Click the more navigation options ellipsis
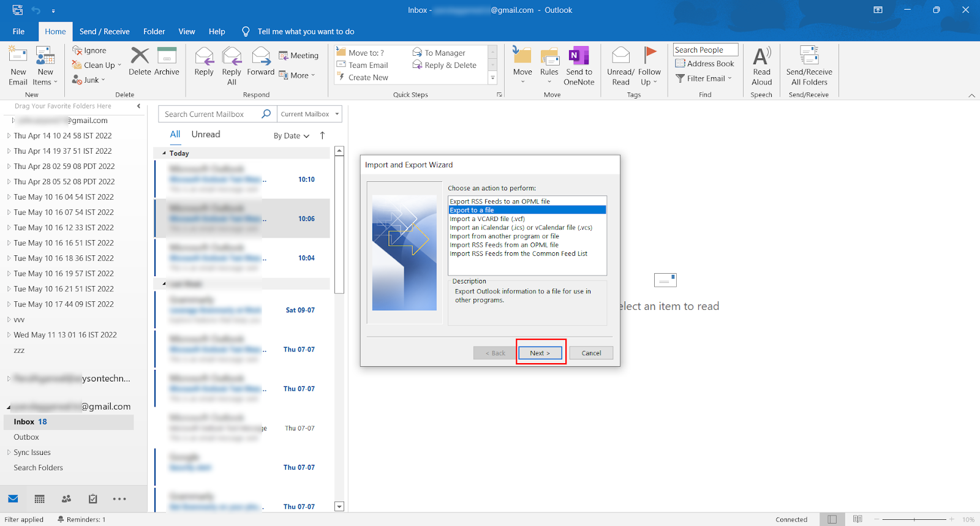Image resolution: width=980 pixels, height=526 pixels. pyautogui.click(x=119, y=499)
